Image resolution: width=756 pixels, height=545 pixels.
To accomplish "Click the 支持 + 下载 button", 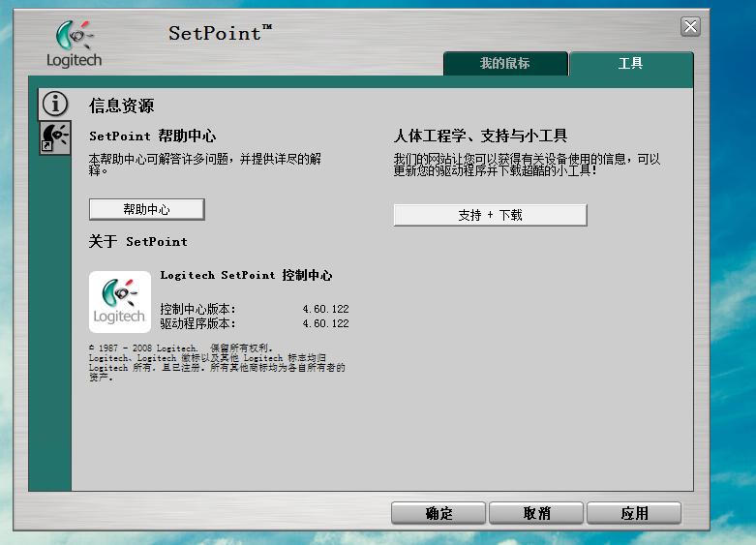I will click(490, 215).
